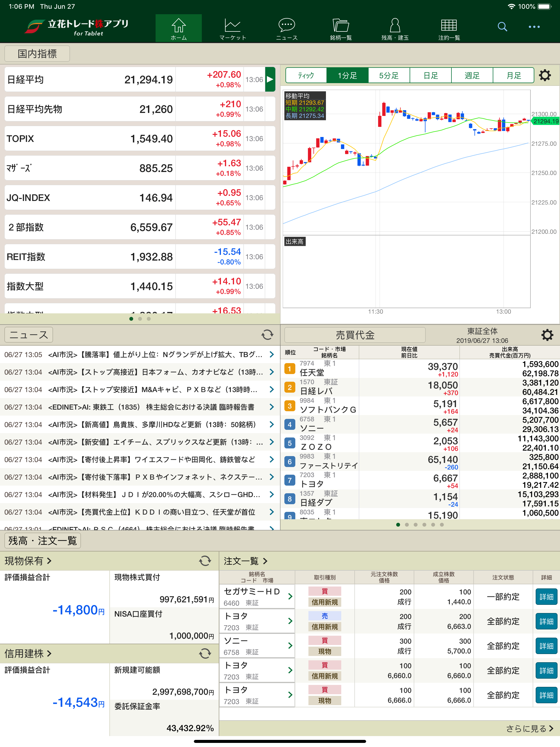Tap rank 3 badge for ソフトバンクG
The image size is (560, 747).
coord(290,405)
